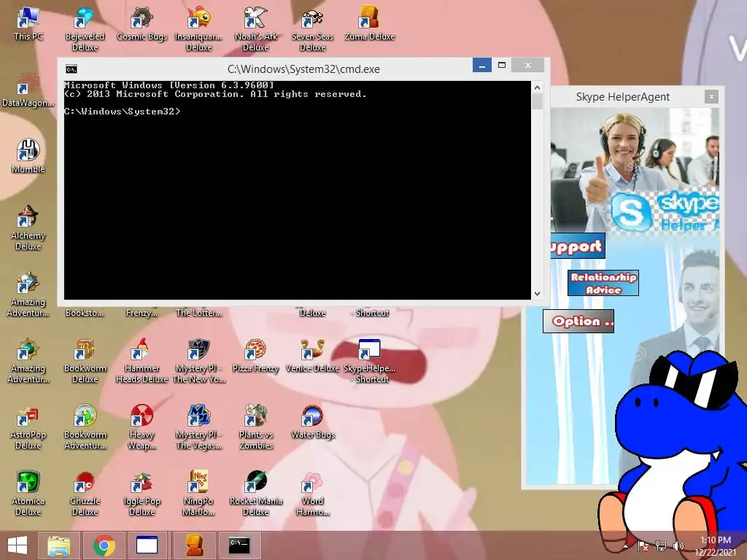Open the Zuma Deluxe desktop icon
Viewport: 747px width, 560px height.
tap(369, 24)
